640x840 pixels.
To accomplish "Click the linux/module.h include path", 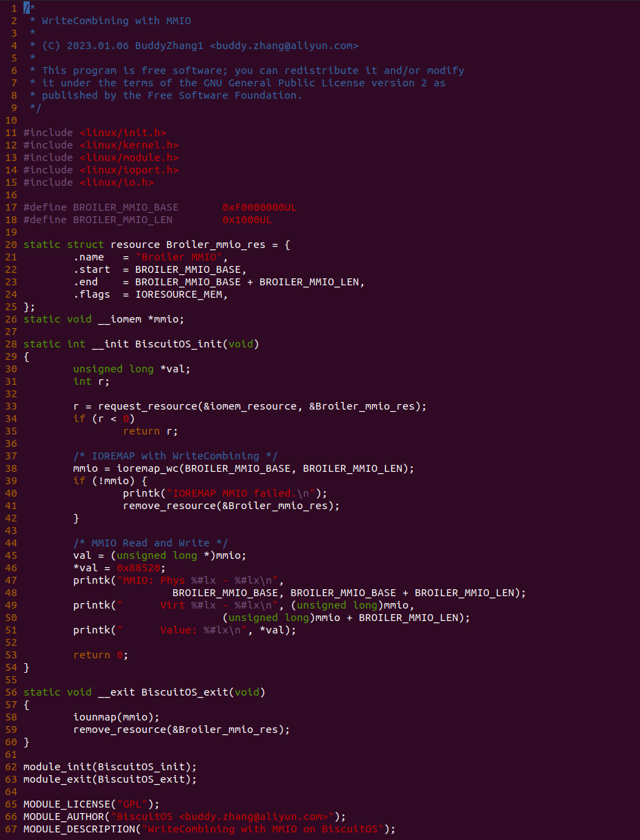I will pos(128,157).
